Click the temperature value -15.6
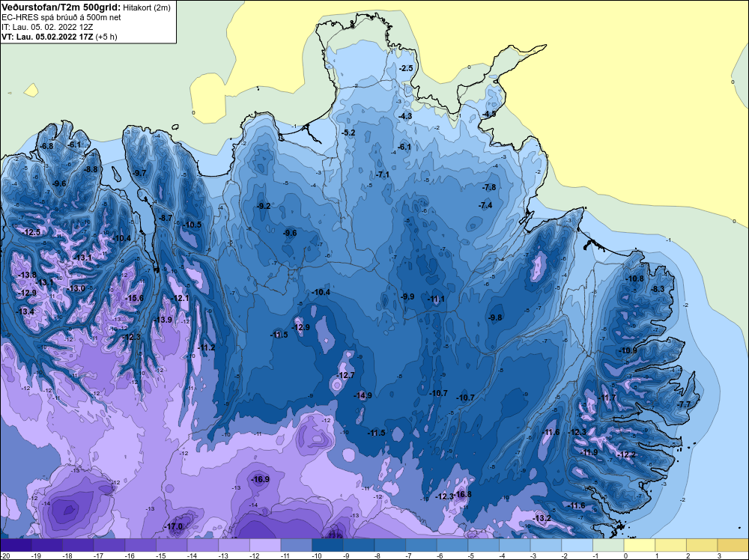The width and height of the screenshot is (749, 560). click(134, 298)
